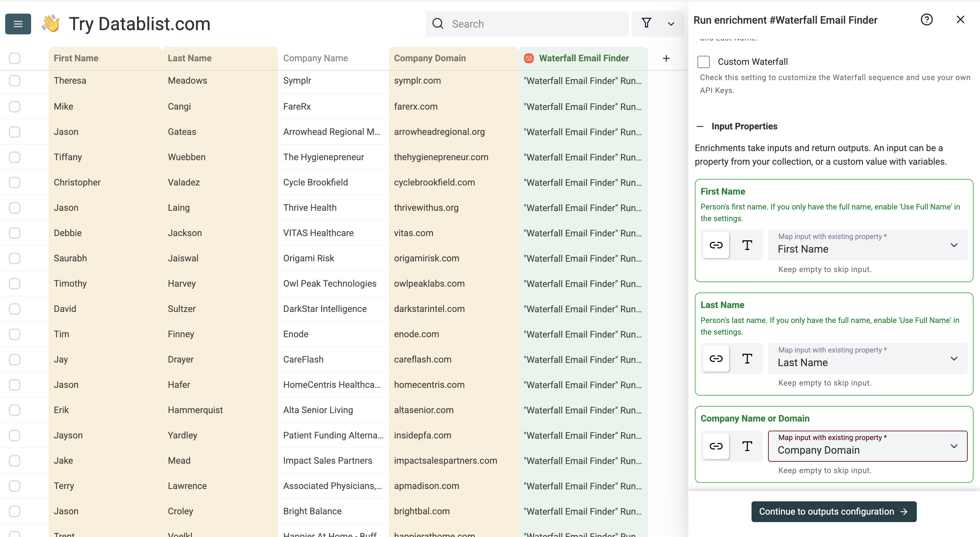Collapse the Input Properties section

point(700,126)
